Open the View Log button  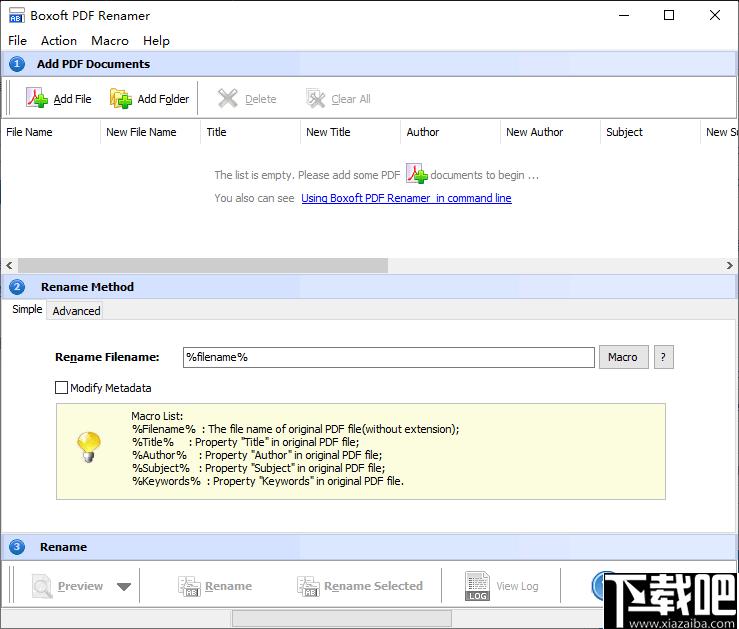pyautogui.click(x=502, y=586)
